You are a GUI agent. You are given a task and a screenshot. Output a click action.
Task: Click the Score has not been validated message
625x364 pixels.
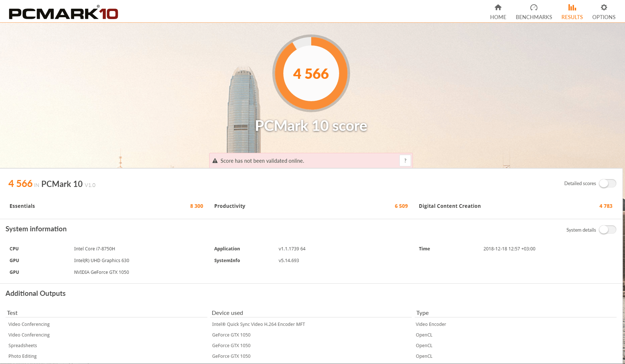pyautogui.click(x=262, y=161)
